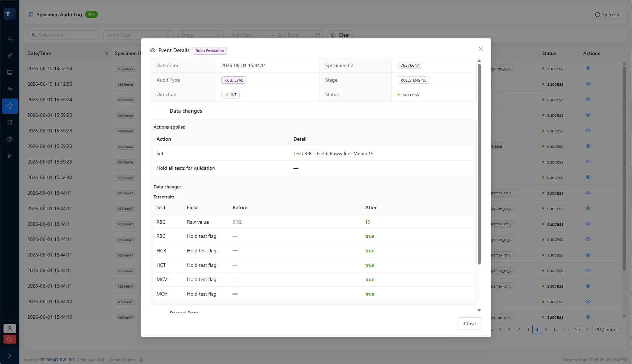Click the RBC raw value after 15
632x364 pixels.
point(367,222)
